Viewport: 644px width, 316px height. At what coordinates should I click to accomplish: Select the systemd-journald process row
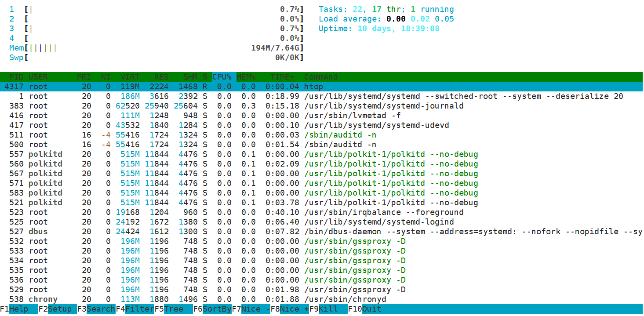[321, 106]
